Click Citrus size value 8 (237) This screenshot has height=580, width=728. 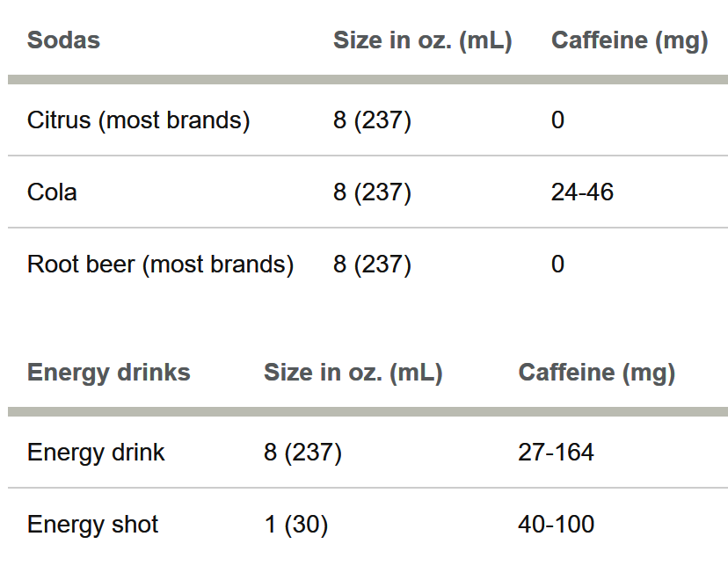tap(373, 120)
